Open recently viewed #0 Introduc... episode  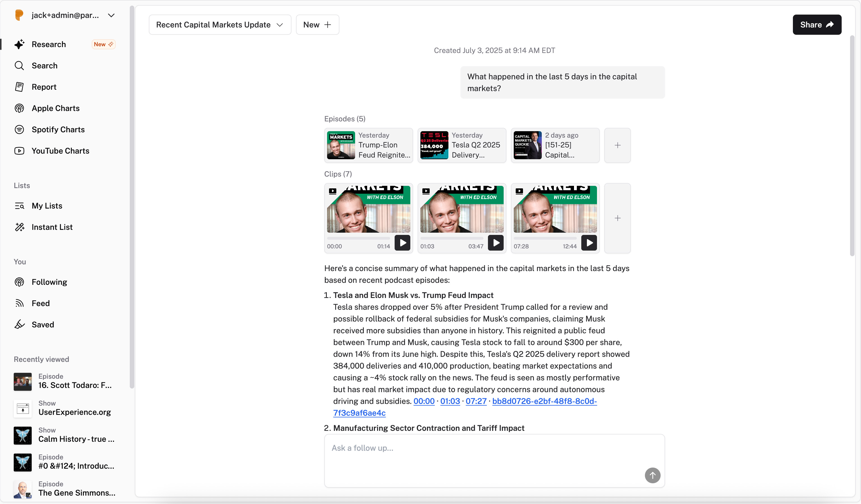tap(64, 462)
